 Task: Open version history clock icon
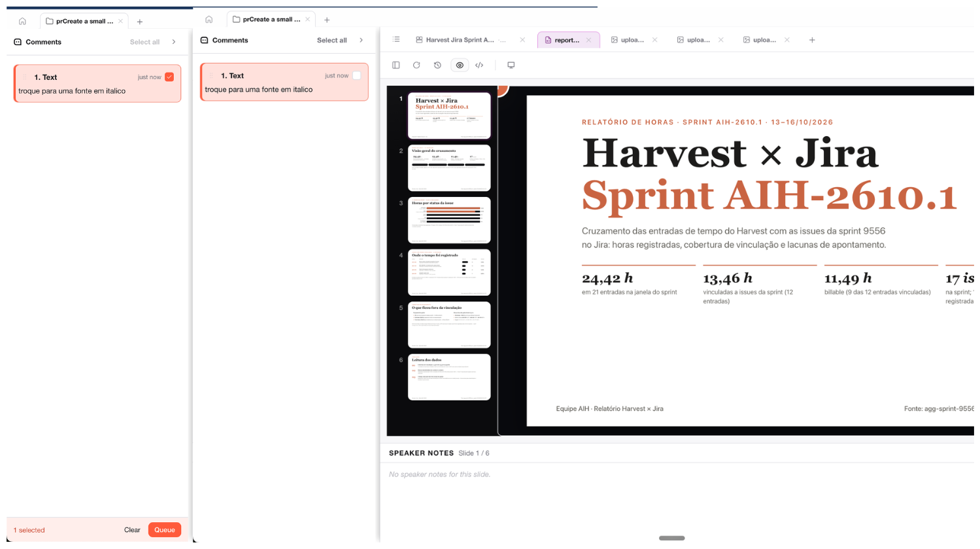(x=437, y=65)
